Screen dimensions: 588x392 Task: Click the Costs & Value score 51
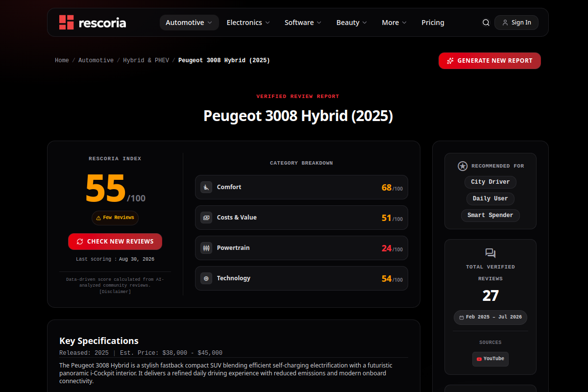387,218
